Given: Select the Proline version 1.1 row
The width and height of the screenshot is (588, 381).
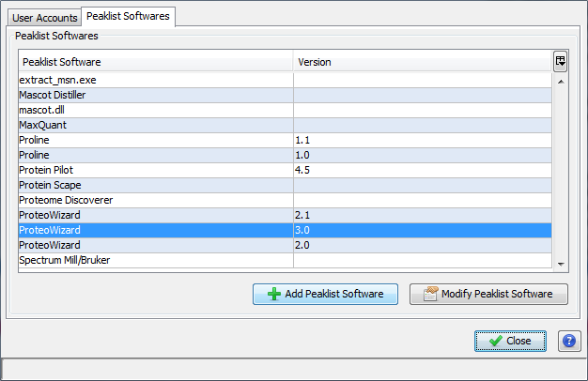Looking at the screenshot, I should [x=285, y=140].
